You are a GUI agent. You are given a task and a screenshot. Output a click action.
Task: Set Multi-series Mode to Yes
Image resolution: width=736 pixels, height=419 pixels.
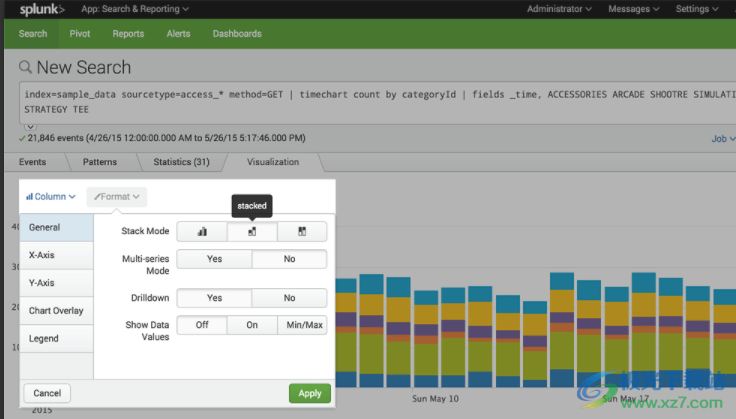tap(215, 259)
